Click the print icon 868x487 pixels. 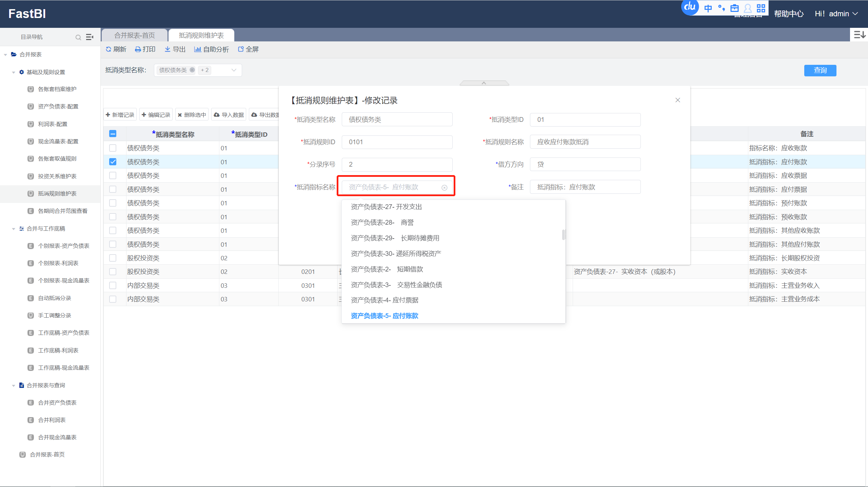pos(138,50)
